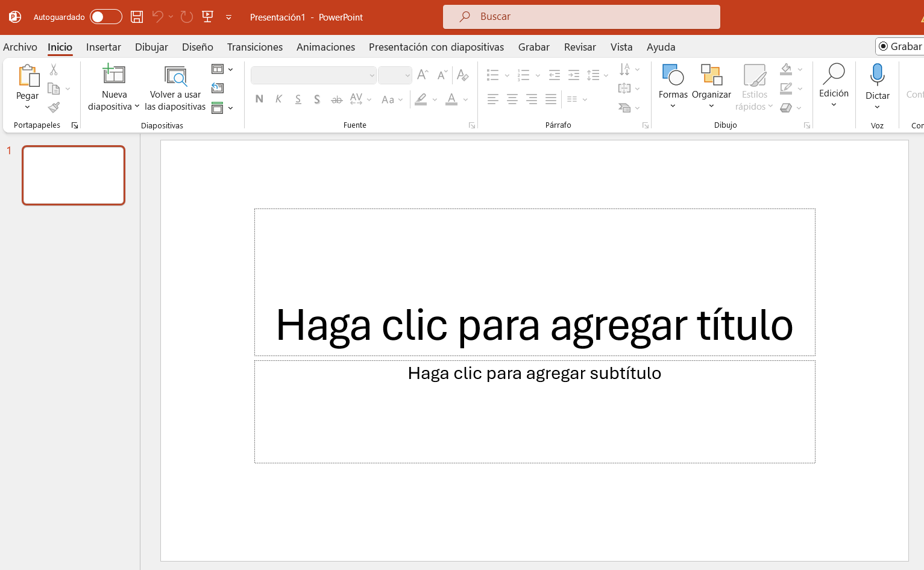Open Presentación con diapositivas tab
924x570 pixels.
pyautogui.click(x=436, y=47)
